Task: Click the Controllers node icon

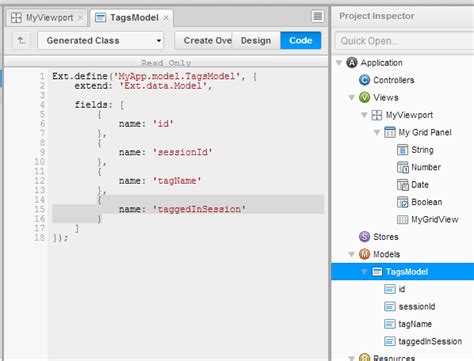Action: tap(364, 80)
